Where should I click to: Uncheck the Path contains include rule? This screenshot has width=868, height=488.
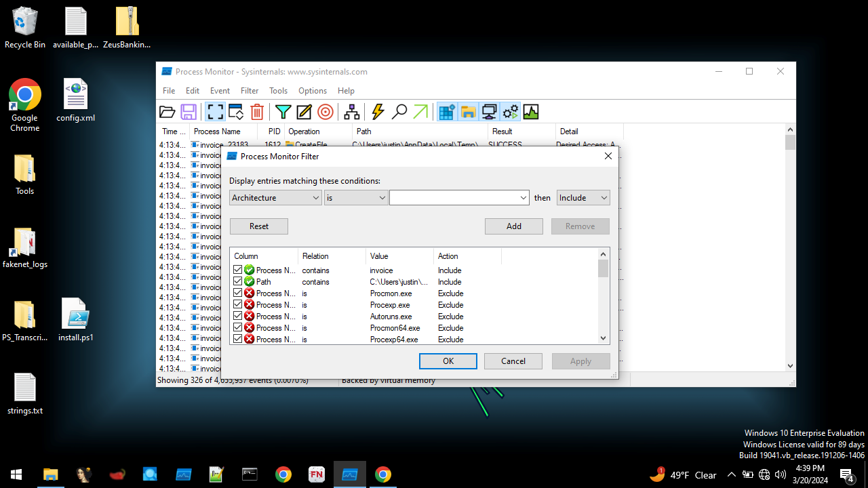238,281
